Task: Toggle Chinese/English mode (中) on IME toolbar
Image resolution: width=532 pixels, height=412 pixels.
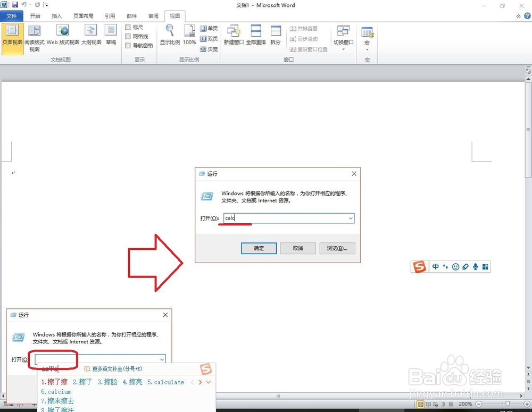Action: [436, 267]
